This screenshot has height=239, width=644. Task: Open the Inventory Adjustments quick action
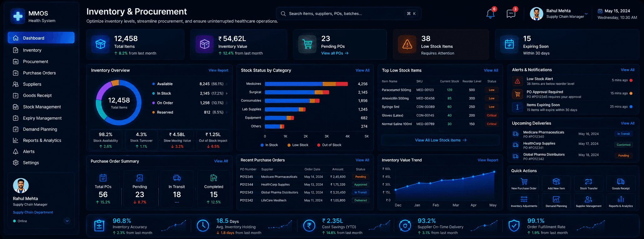click(524, 201)
